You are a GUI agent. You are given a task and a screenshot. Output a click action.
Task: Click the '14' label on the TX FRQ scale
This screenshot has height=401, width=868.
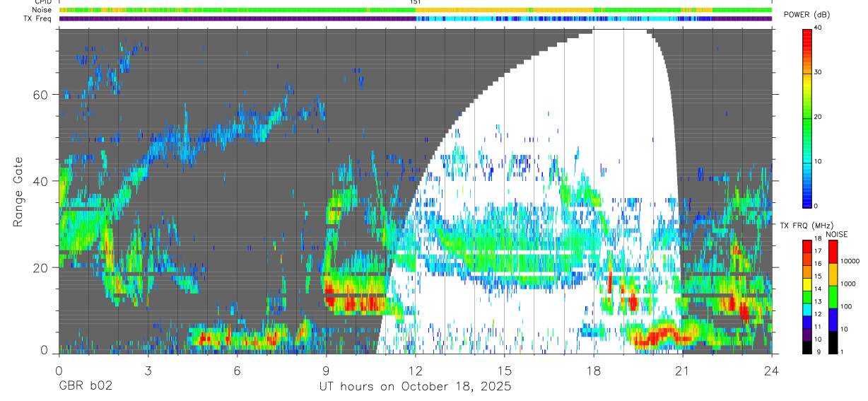[819, 289]
